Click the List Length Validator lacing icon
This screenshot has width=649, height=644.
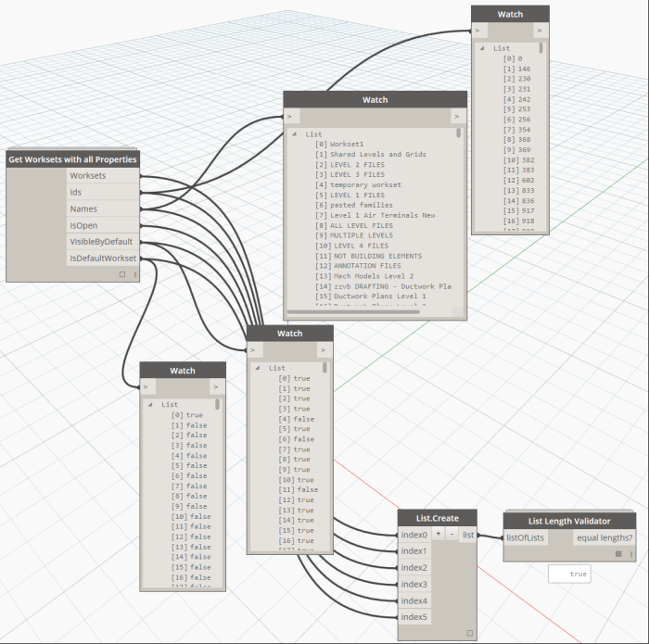[631, 554]
